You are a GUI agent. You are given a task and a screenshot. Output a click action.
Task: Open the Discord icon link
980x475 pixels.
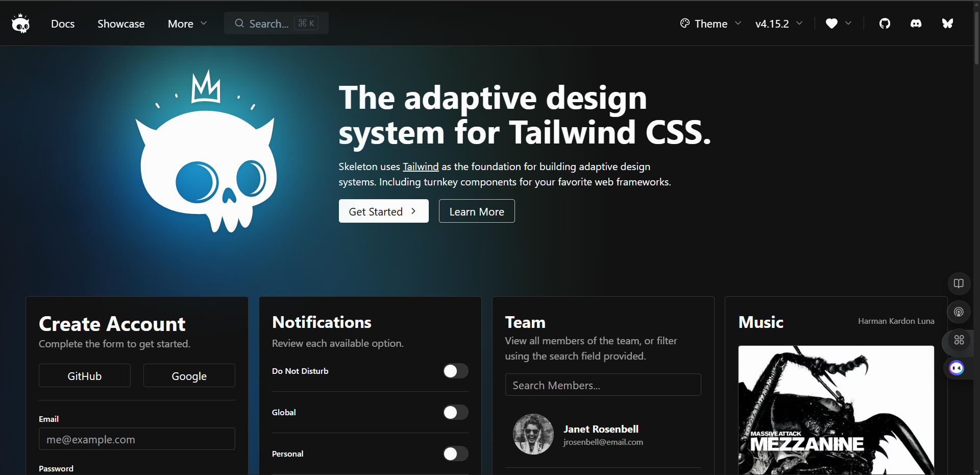(916, 23)
